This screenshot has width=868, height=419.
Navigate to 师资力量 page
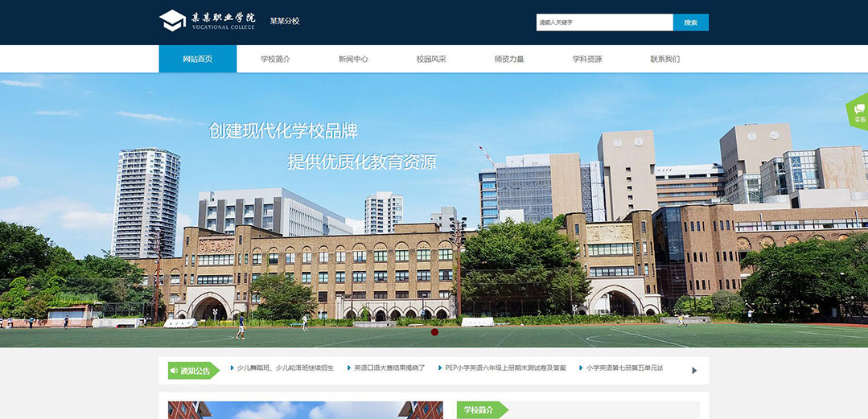[509, 59]
